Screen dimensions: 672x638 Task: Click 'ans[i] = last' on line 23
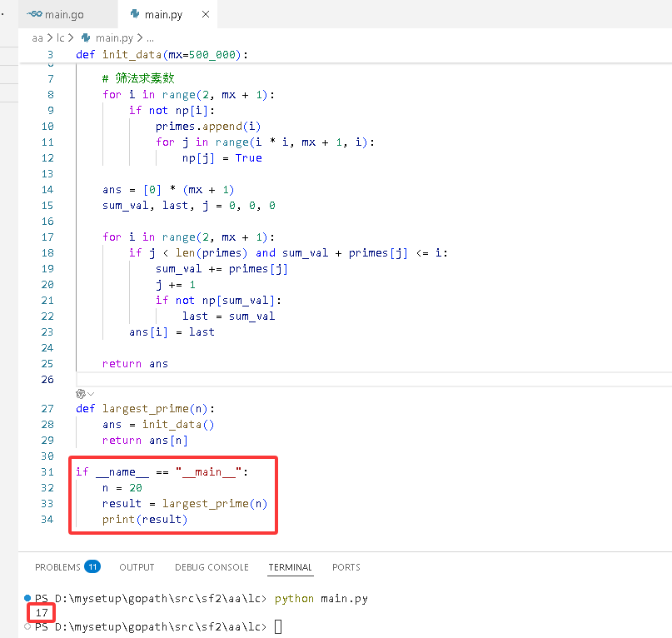[x=172, y=332]
